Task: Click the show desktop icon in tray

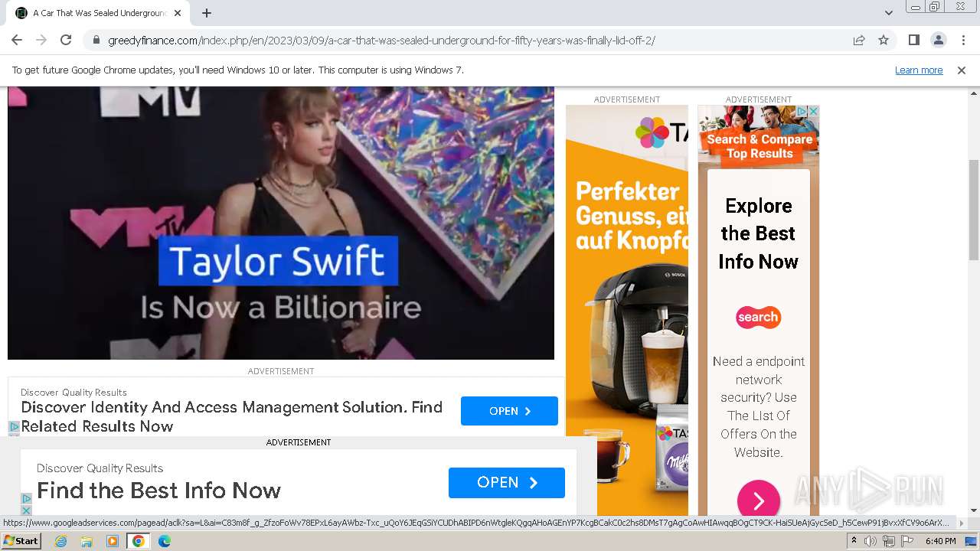Action: click(x=971, y=541)
